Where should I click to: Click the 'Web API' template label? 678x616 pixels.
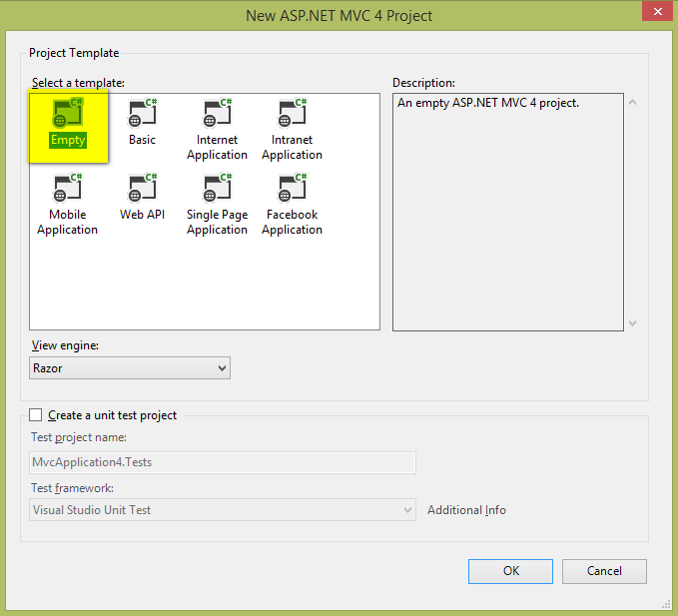(x=142, y=215)
